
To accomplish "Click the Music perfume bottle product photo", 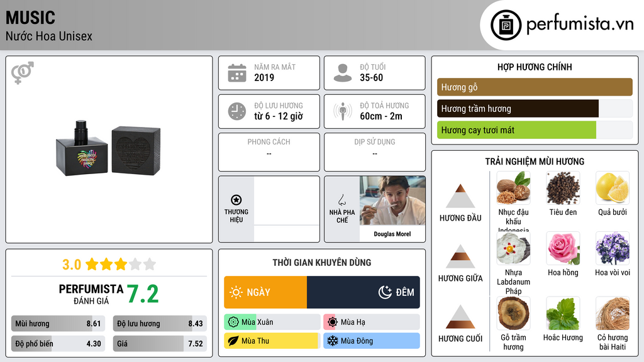I will click(x=108, y=148).
